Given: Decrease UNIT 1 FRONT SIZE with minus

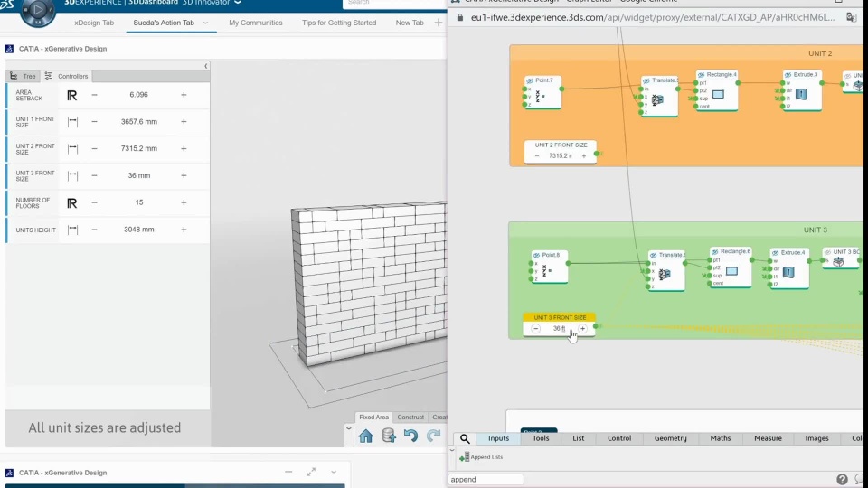Looking at the screenshot, I should [x=94, y=122].
